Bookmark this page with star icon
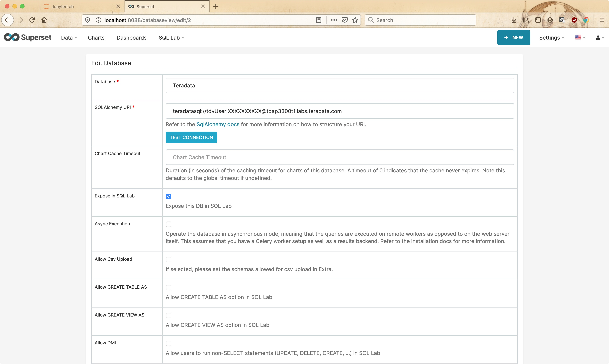This screenshot has height=364, width=609. 355,20
